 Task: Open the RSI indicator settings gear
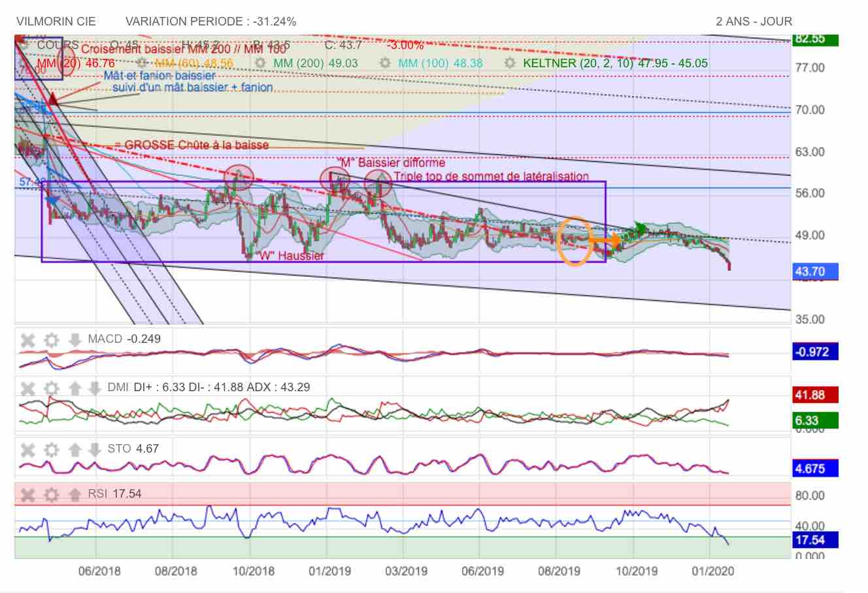pyautogui.click(x=52, y=494)
